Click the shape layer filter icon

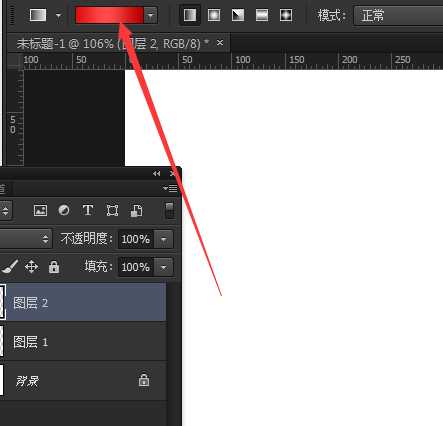(x=112, y=211)
